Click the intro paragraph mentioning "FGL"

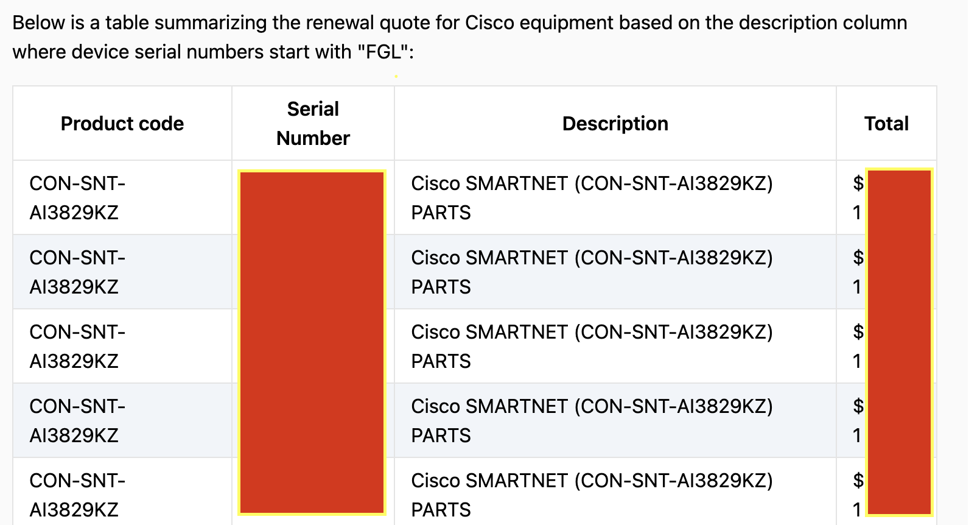pyautogui.click(x=460, y=37)
